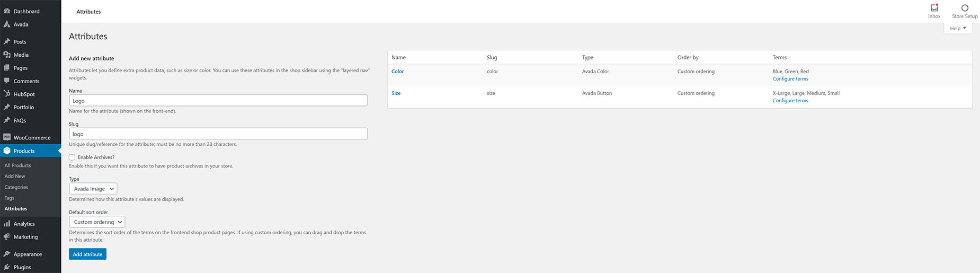
Task: Click the WooCommerce logo icon
Action: 7,137
